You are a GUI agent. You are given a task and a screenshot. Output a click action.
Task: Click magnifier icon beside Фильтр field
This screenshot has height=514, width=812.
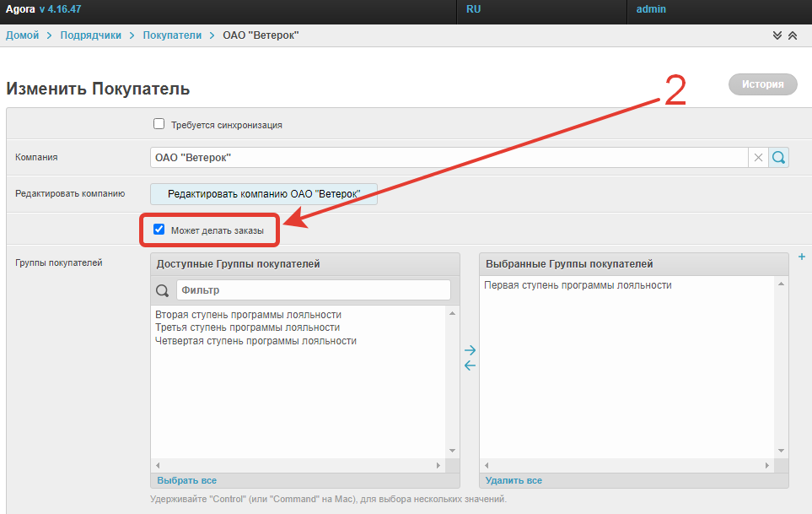point(164,290)
